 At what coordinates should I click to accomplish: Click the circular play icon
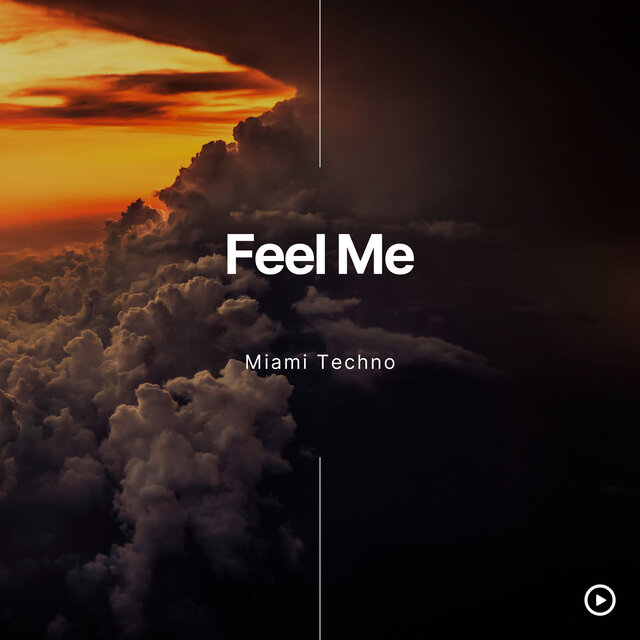600,600
